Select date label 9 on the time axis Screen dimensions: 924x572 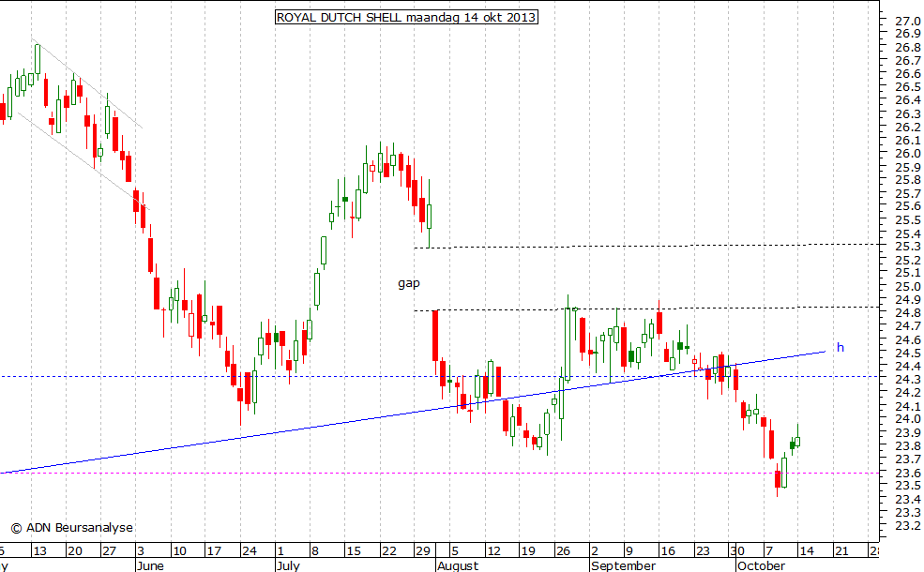tap(629, 551)
